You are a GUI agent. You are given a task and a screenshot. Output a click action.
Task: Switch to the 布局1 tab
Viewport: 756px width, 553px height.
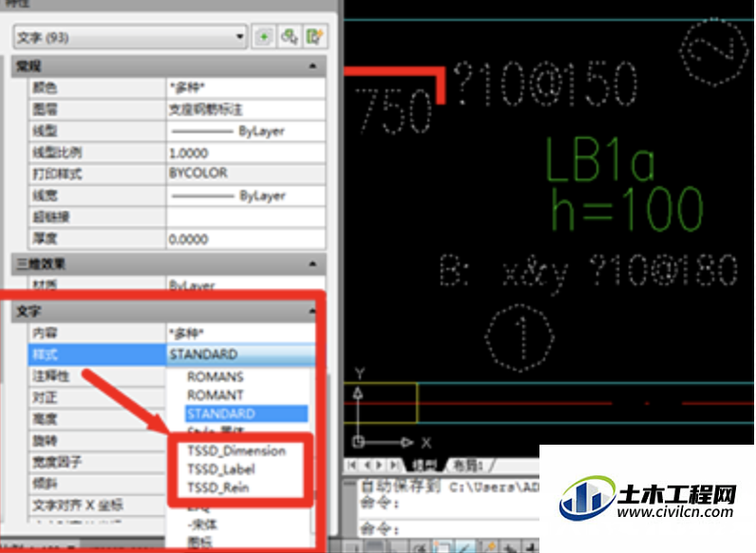(x=468, y=466)
